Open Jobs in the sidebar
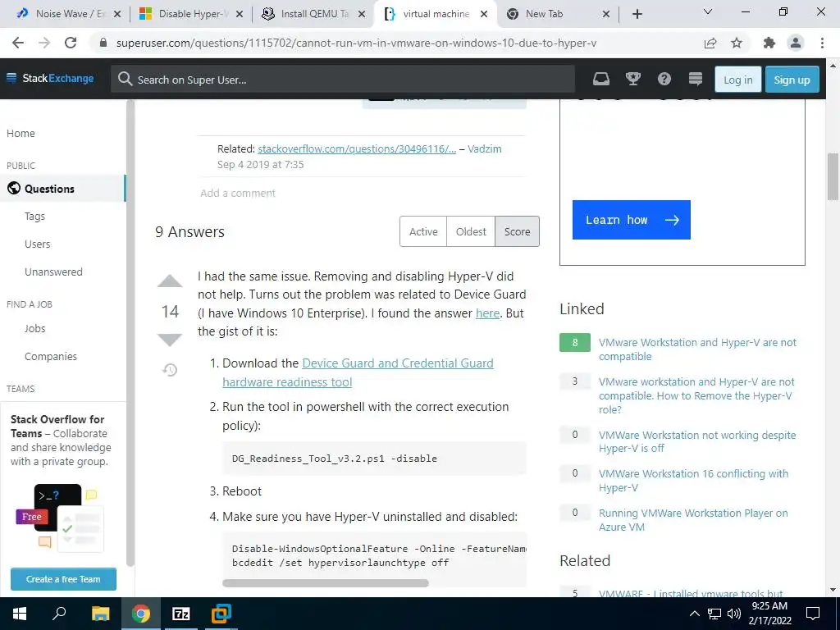Image resolution: width=840 pixels, height=630 pixels. click(34, 328)
